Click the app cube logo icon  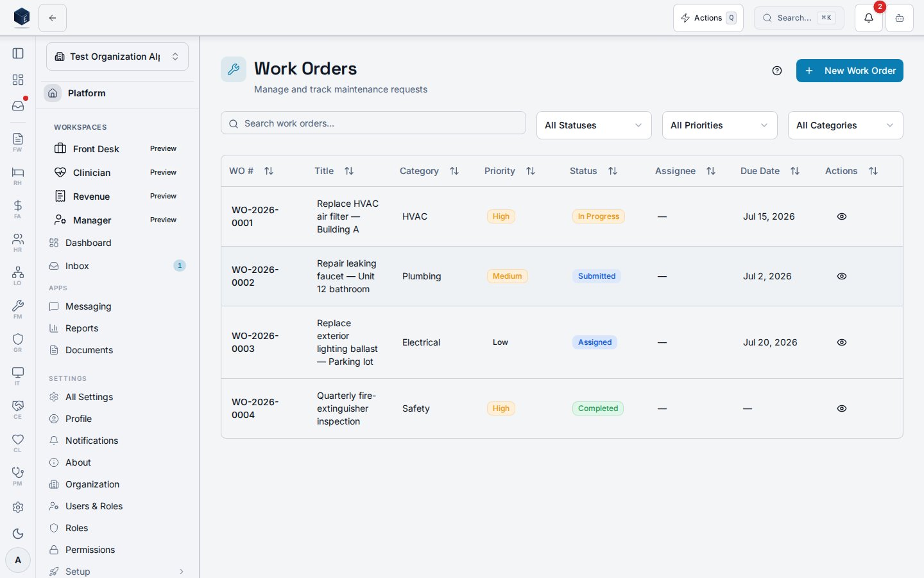pos(22,17)
